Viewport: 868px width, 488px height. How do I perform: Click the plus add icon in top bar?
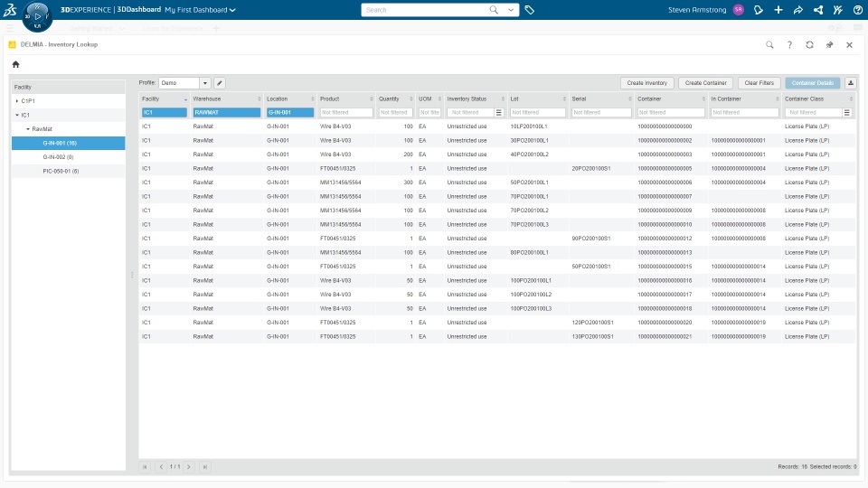pos(778,9)
